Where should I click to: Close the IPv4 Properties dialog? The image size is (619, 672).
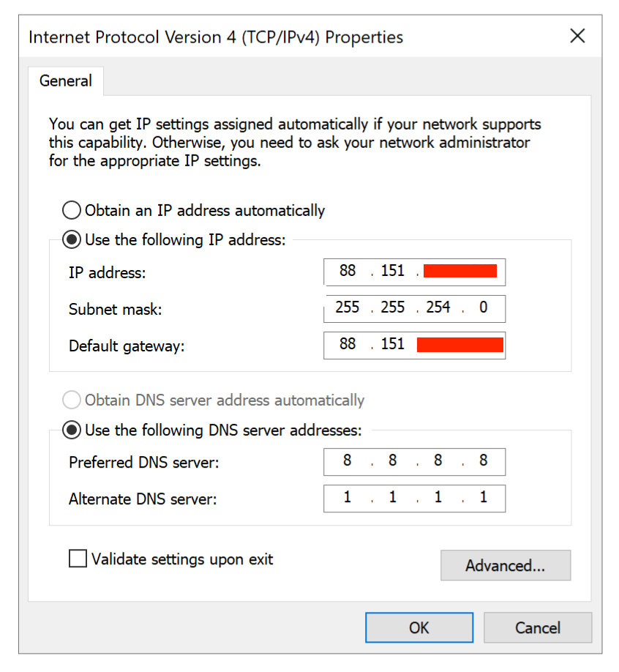[577, 36]
